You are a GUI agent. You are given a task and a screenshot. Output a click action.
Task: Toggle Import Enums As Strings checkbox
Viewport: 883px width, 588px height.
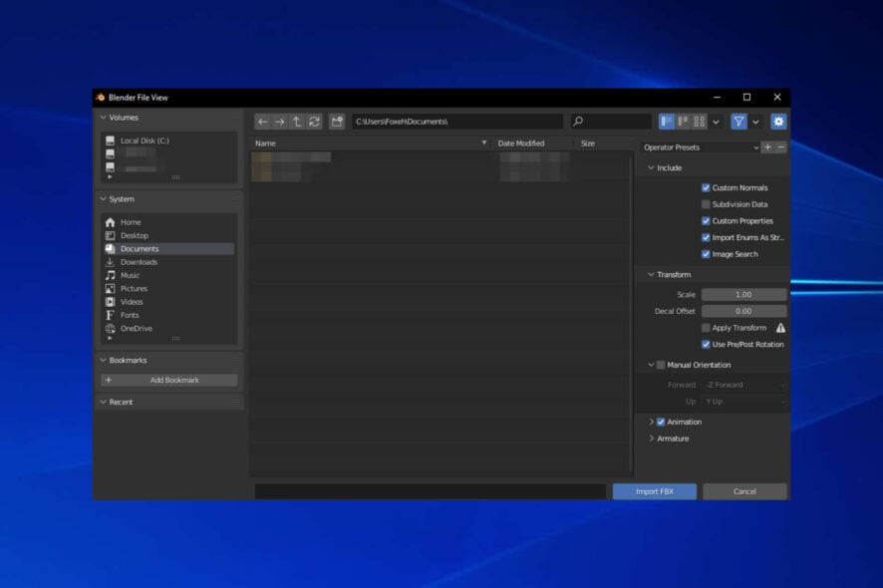click(x=706, y=237)
